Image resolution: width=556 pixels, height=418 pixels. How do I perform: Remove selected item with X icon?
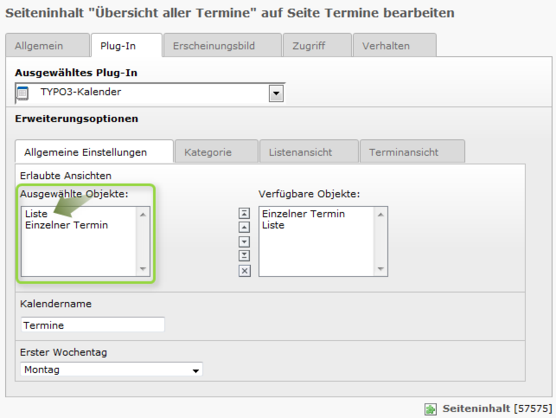point(244,271)
